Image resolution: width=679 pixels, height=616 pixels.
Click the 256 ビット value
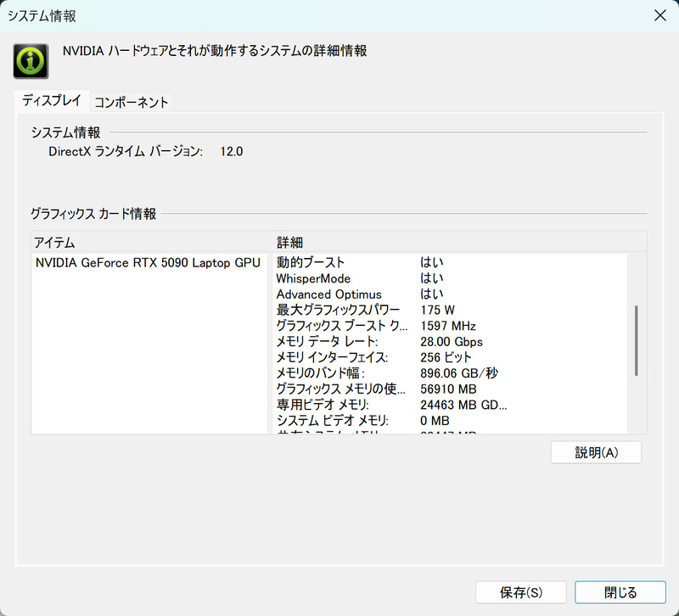pos(446,357)
